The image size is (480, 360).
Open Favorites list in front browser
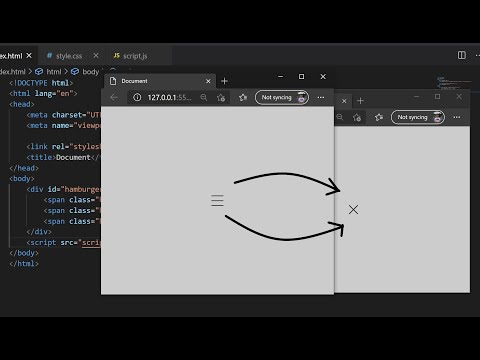pos(243,97)
